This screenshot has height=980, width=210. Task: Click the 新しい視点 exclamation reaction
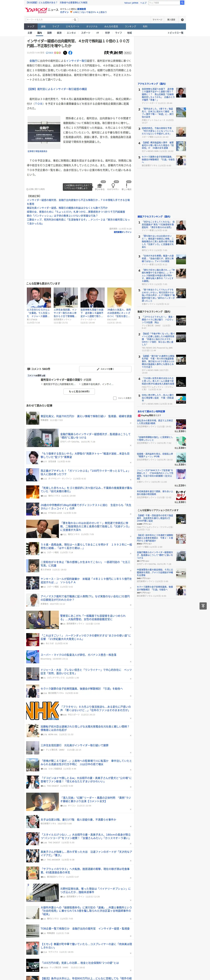(x=127, y=186)
